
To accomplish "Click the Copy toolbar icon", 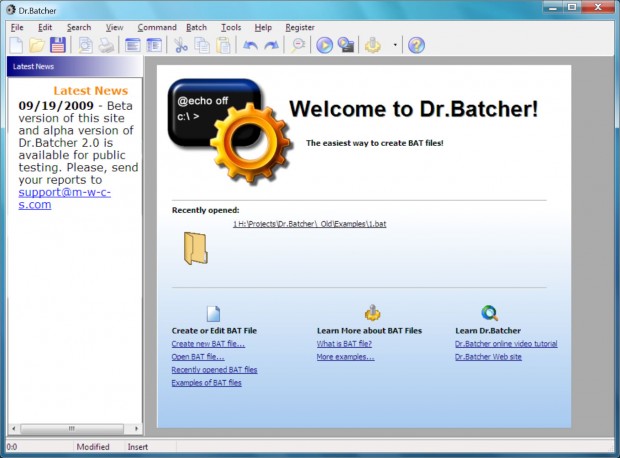I will tap(202, 45).
